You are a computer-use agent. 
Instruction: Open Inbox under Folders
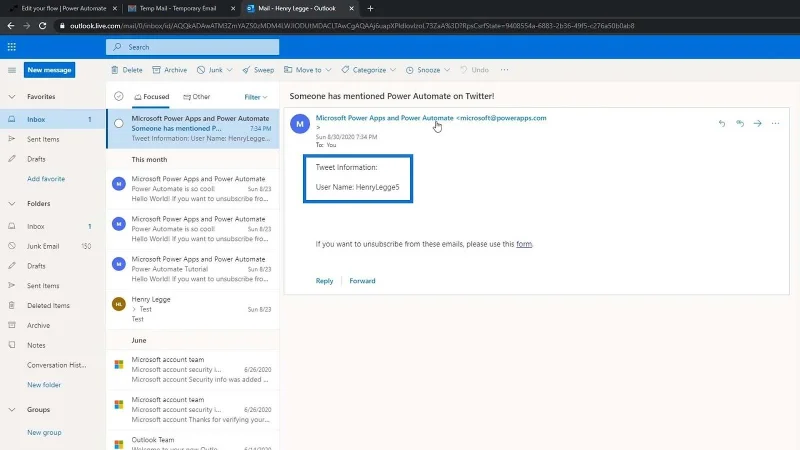point(53,226)
